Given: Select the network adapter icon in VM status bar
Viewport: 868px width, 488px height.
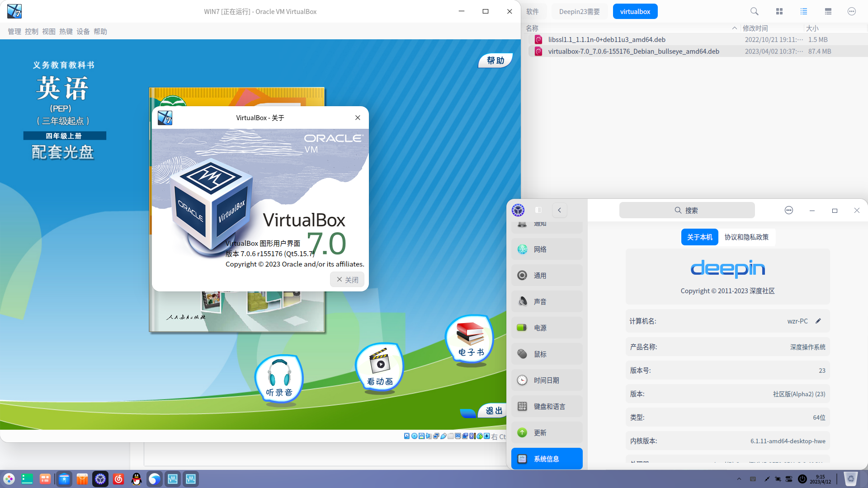Looking at the screenshot, I should (436, 436).
